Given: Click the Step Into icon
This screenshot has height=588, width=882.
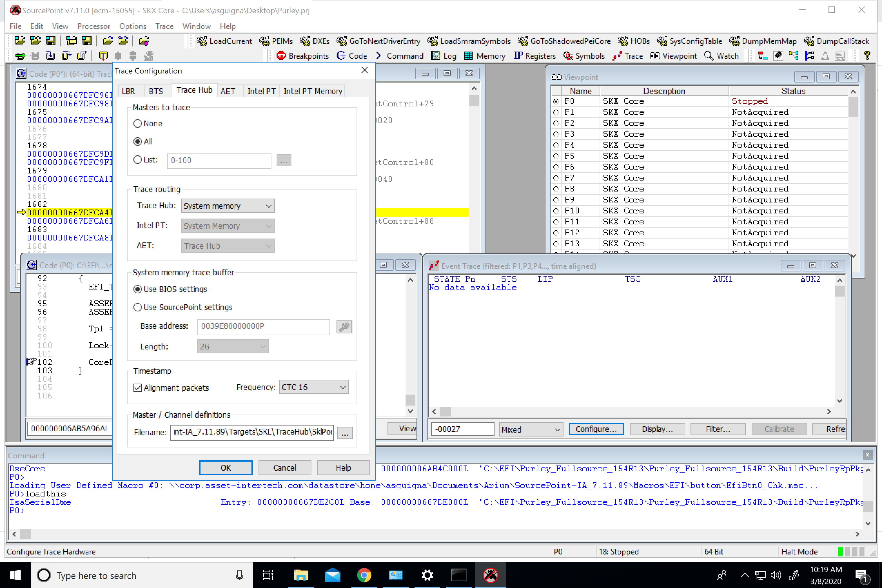Looking at the screenshot, I should [x=50, y=56].
